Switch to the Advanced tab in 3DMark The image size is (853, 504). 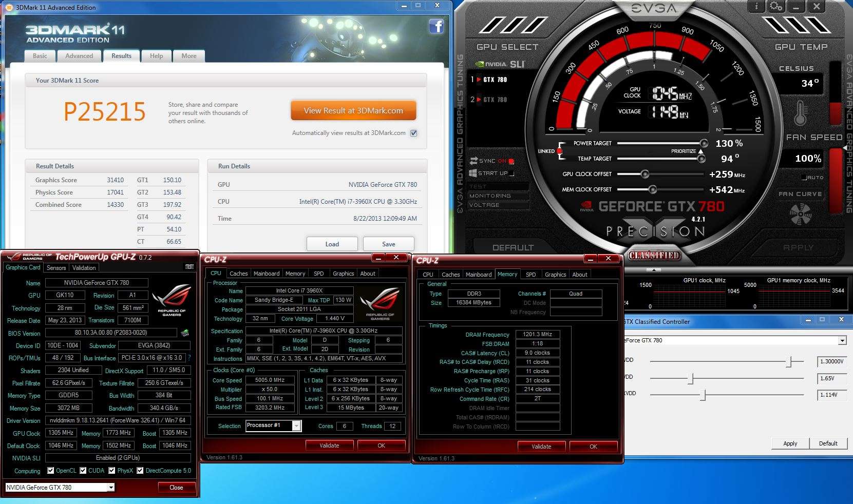point(79,56)
